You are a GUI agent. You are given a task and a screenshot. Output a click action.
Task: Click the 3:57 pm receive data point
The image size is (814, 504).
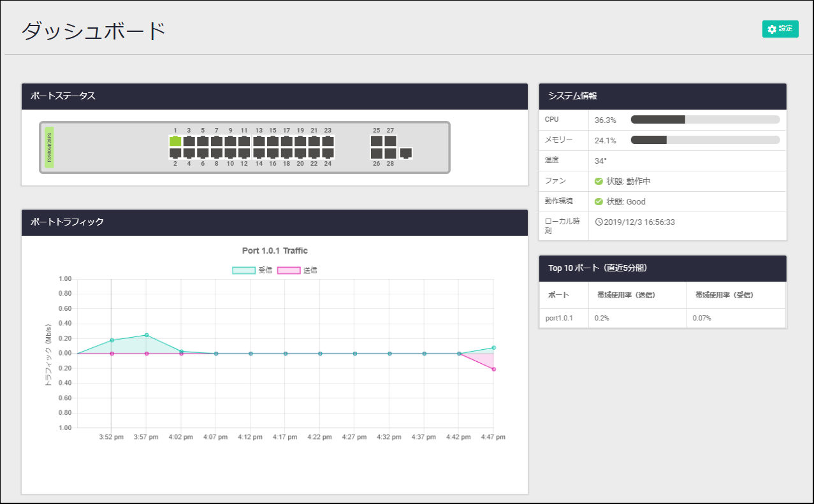pos(147,335)
